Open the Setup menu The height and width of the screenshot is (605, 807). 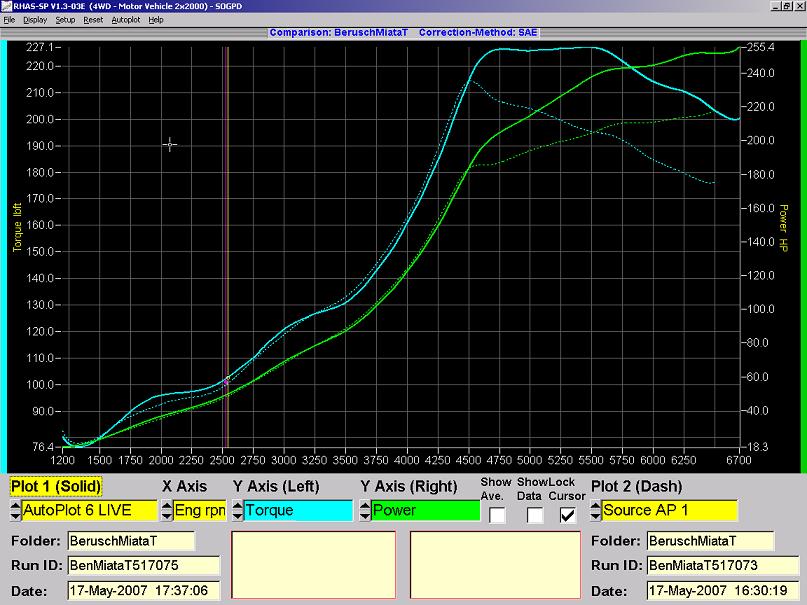pos(65,20)
